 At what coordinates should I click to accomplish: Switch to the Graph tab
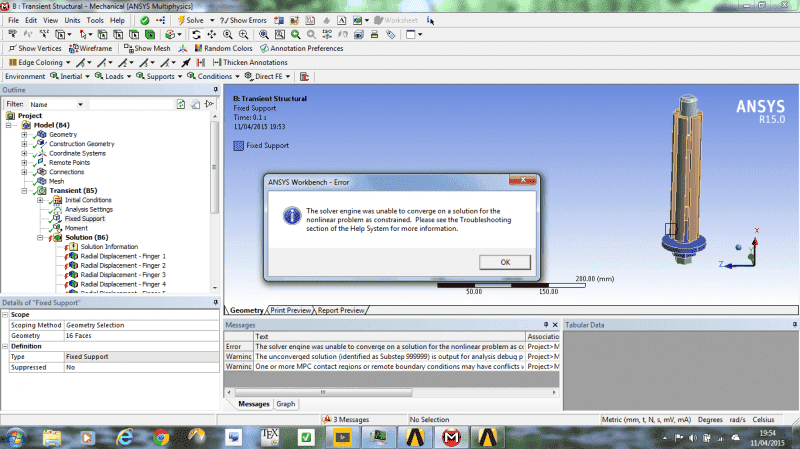pyautogui.click(x=286, y=404)
